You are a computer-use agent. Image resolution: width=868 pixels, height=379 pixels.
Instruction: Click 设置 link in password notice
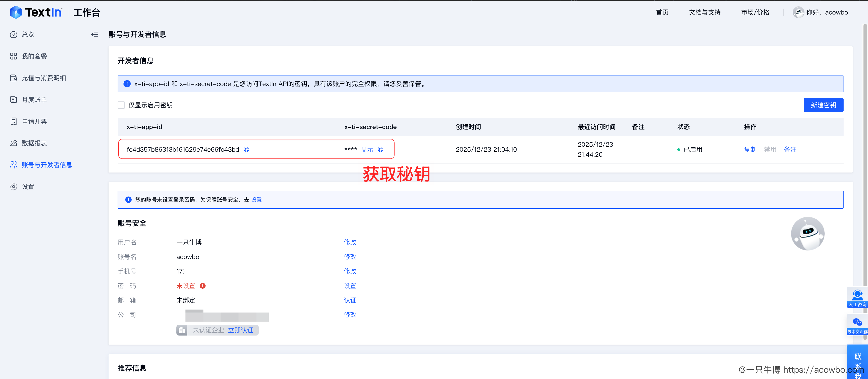pyautogui.click(x=256, y=200)
